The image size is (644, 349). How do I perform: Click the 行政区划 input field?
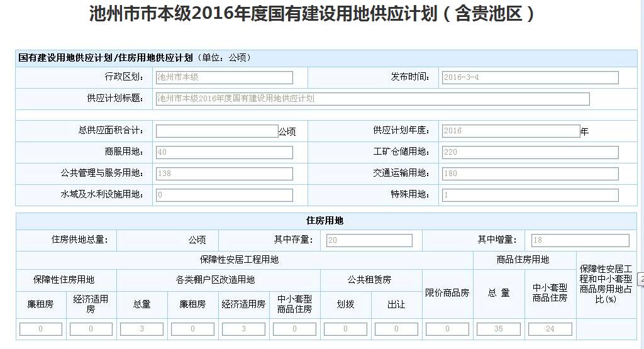(224, 77)
